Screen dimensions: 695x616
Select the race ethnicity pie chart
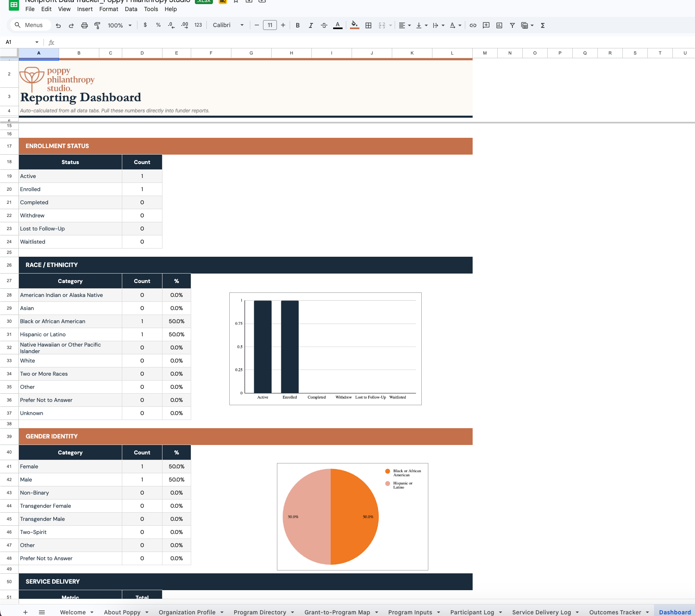[352, 516]
